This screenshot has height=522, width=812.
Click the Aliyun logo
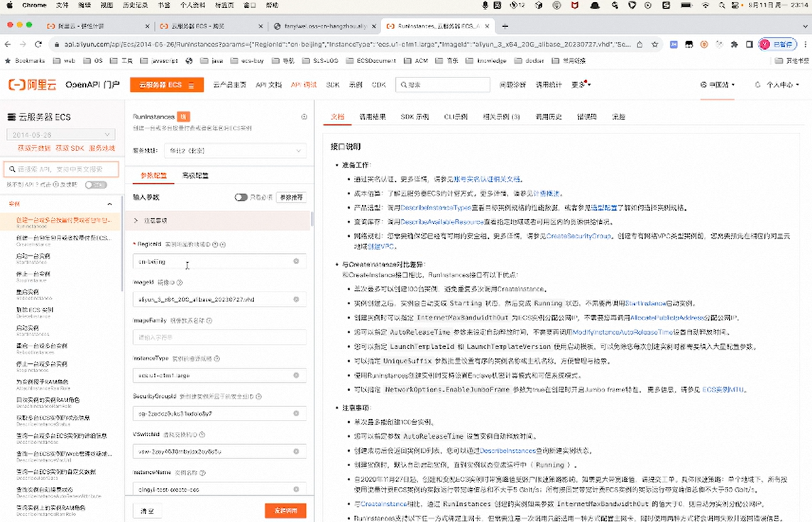point(33,84)
